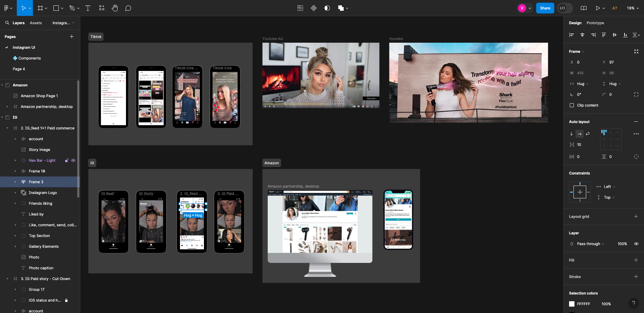Toggle layer visibility eye in Layer section
Viewport: 644px width, 313px height.
click(x=636, y=244)
